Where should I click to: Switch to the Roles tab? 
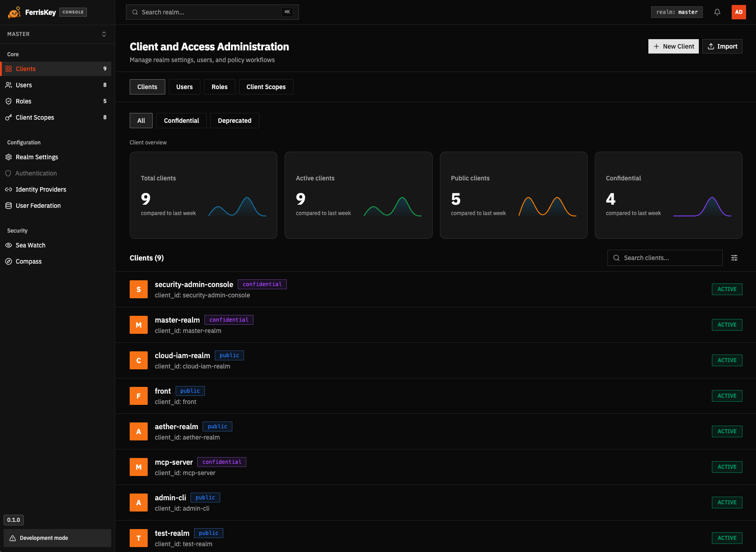tap(219, 87)
